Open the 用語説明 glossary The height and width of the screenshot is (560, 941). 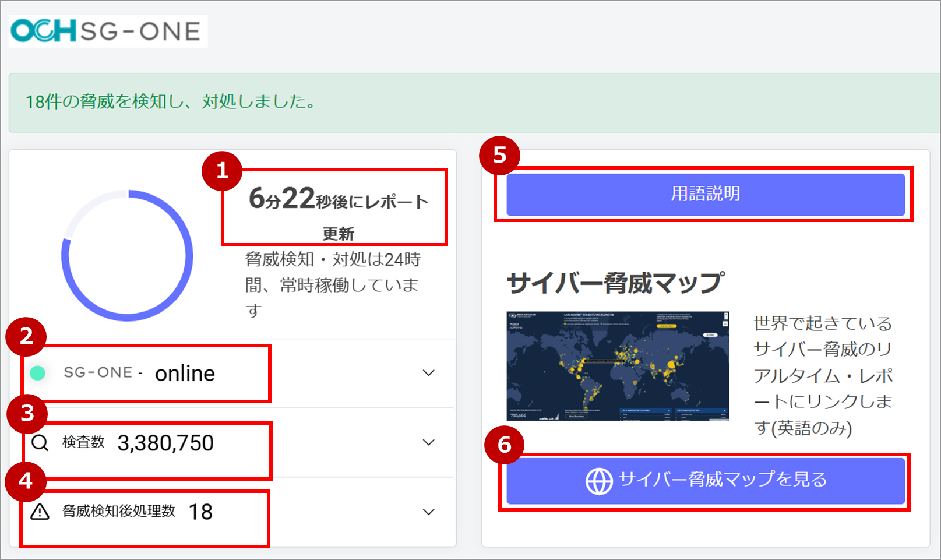[705, 194]
